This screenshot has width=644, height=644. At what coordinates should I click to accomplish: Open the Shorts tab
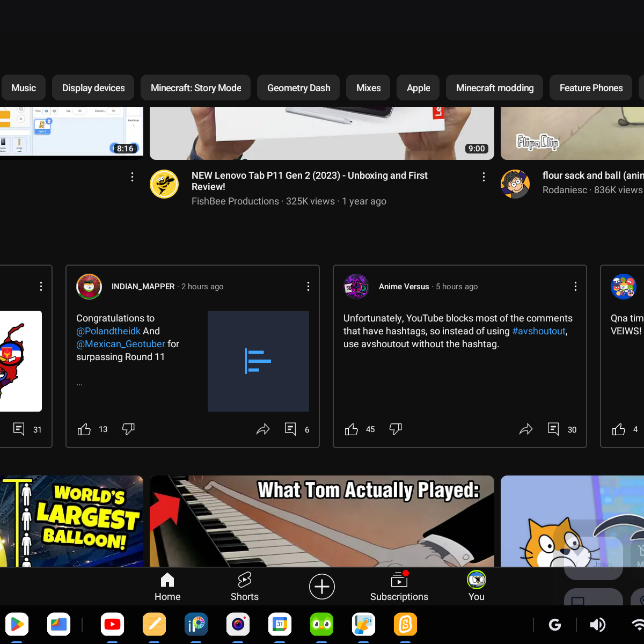tap(245, 586)
